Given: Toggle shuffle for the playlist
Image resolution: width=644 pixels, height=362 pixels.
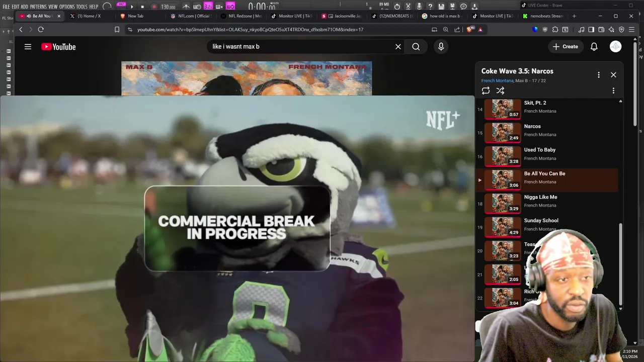Looking at the screenshot, I should coord(500,90).
